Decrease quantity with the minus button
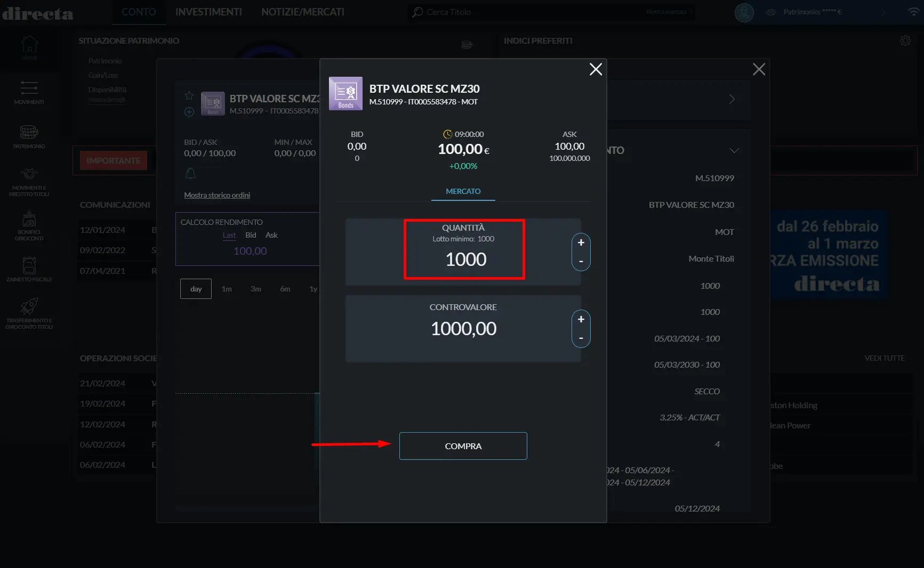Image resolution: width=924 pixels, height=568 pixels. (x=581, y=262)
